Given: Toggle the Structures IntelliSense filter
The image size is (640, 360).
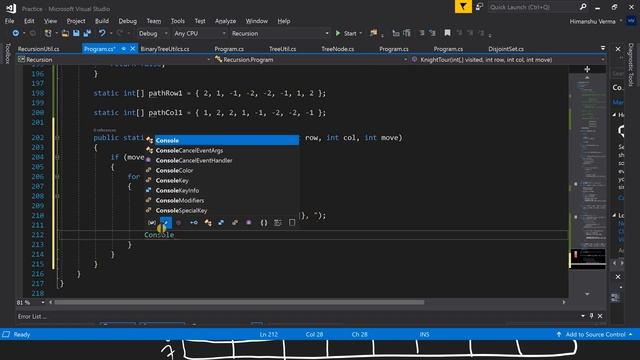Looking at the screenshot, I should [x=221, y=222].
